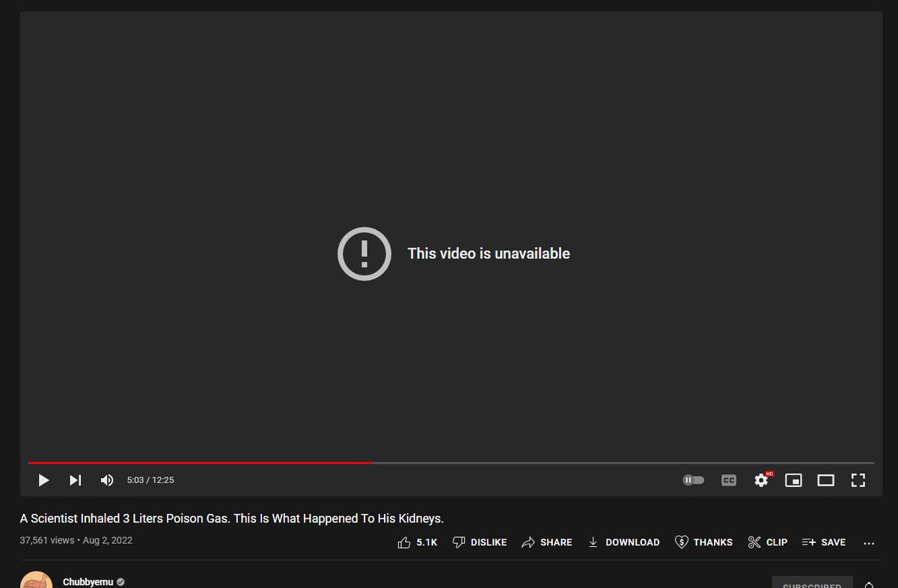Create a Clip of the video

[x=768, y=542]
